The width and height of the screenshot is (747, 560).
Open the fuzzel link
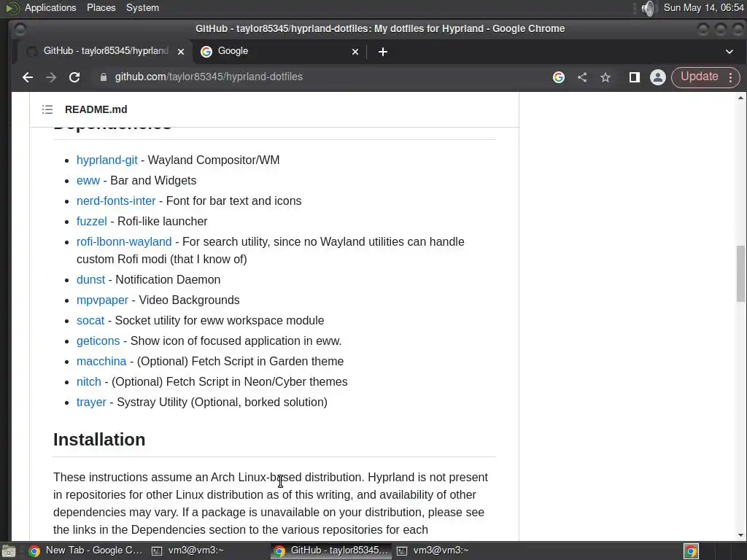click(x=91, y=222)
